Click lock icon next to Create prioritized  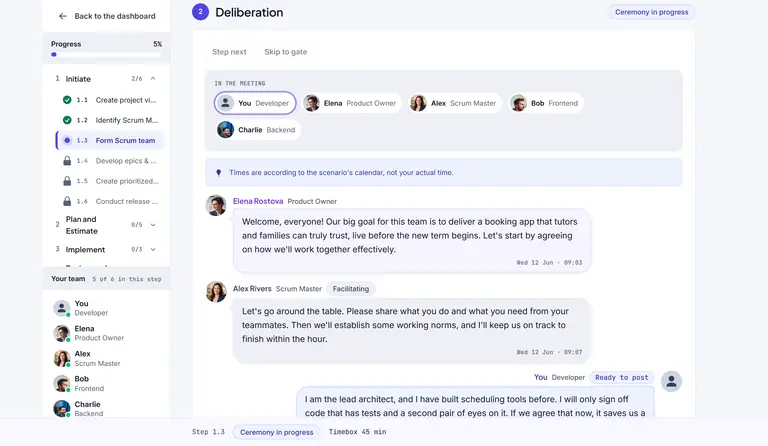coord(67,181)
